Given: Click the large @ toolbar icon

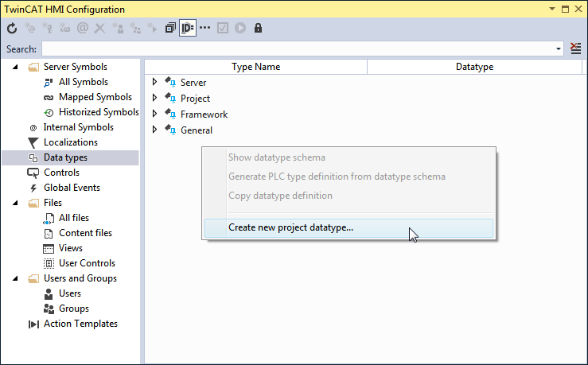Looking at the screenshot, I should click(83, 28).
